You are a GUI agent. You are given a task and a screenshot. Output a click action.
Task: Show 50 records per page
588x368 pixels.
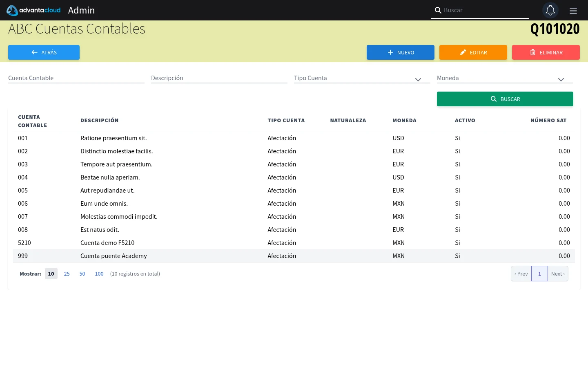click(82, 274)
